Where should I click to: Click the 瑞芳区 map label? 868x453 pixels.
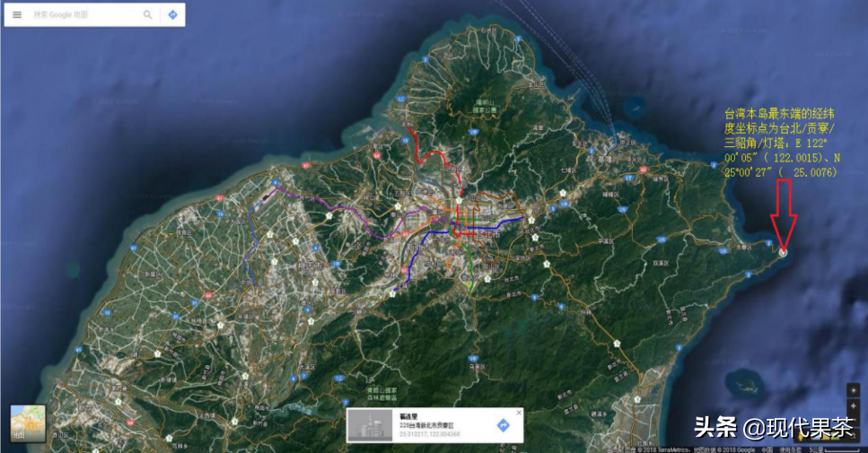click(x=660, y=179)
